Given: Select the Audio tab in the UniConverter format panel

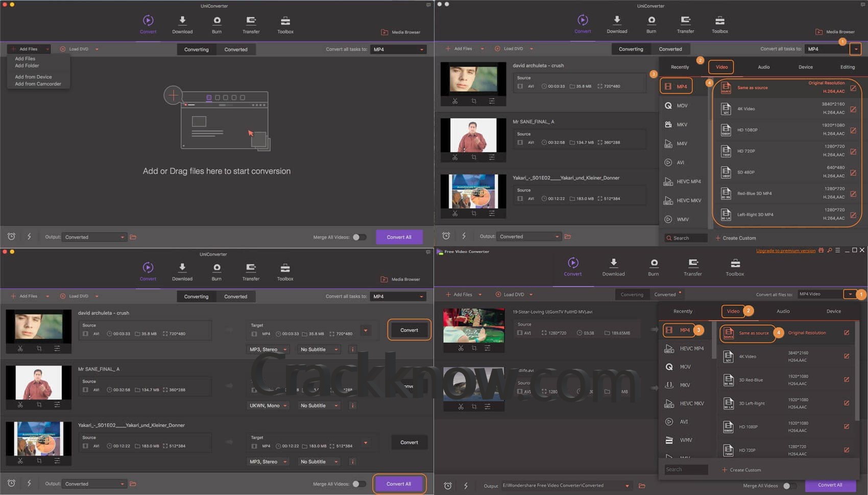Looking at the screenshot, I should [x=763, y=67].
